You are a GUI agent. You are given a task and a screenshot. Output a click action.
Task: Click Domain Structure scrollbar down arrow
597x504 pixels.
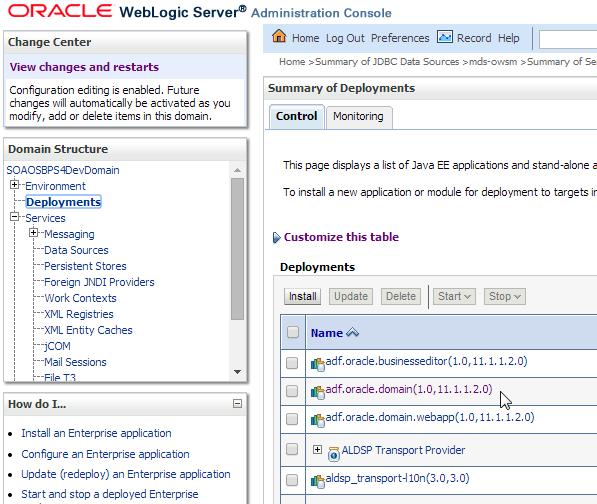[x=237, y=372]
